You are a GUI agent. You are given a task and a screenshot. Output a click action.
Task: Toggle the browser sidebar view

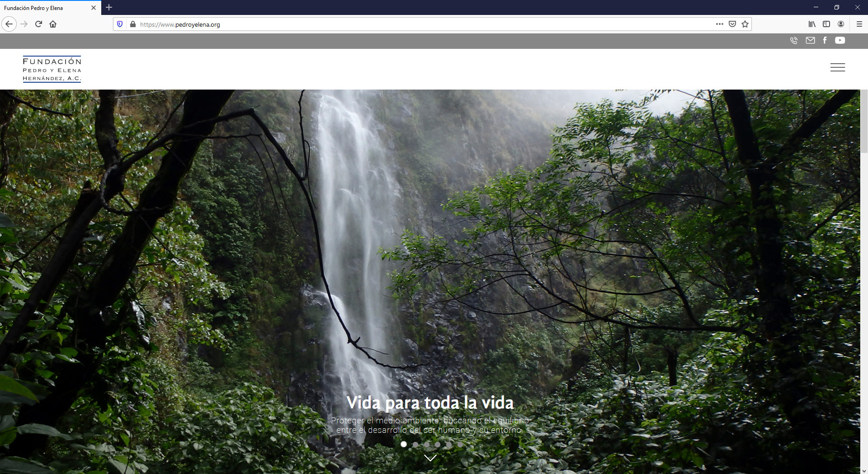(826, 24)
